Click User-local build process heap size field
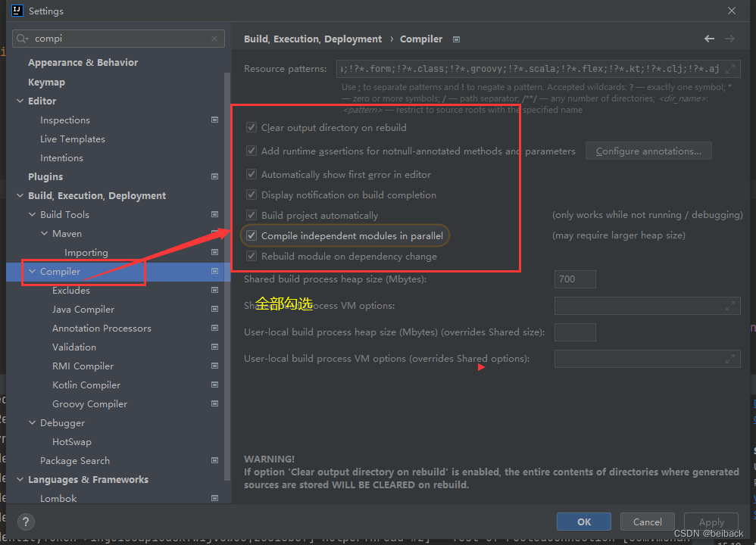756x545 pixels. click(575, 332)
